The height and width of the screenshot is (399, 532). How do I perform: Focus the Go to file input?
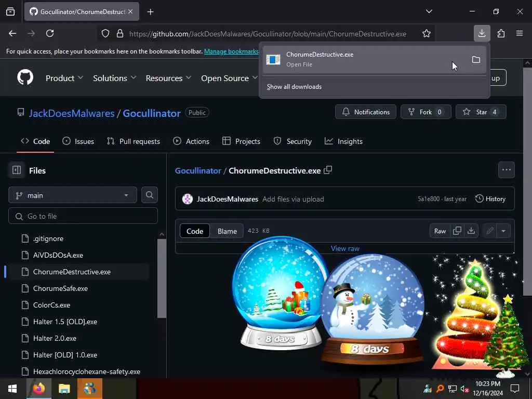[83, 216]
